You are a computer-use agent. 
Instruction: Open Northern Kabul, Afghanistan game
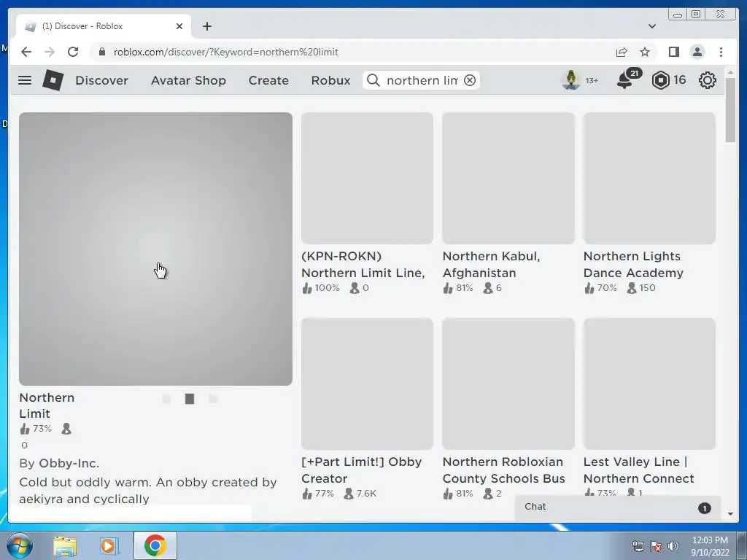(491, 264)
